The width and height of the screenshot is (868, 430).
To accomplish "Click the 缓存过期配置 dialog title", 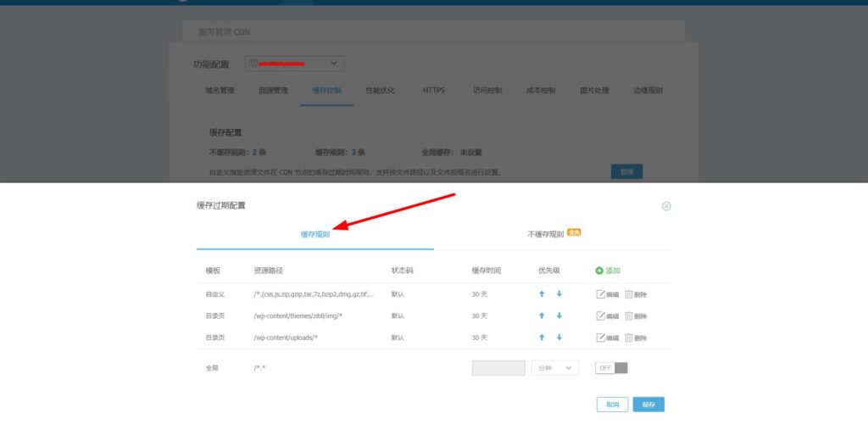I will pos(221,205).
